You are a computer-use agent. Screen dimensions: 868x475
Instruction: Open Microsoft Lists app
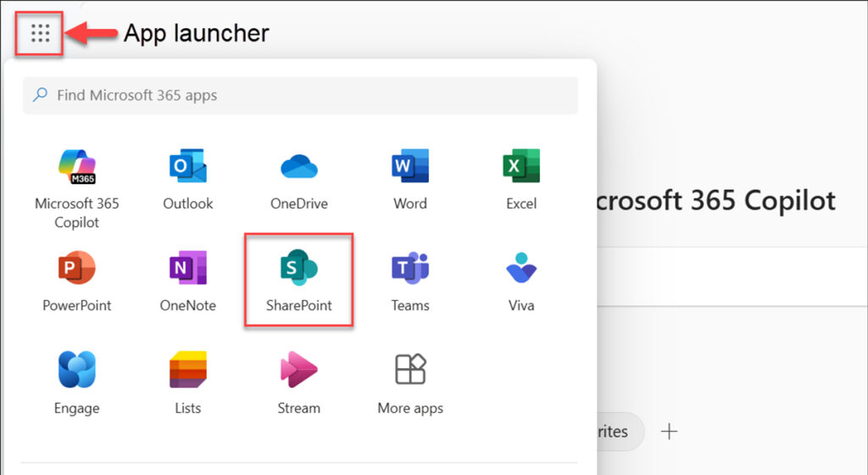(x=188, y=383)
